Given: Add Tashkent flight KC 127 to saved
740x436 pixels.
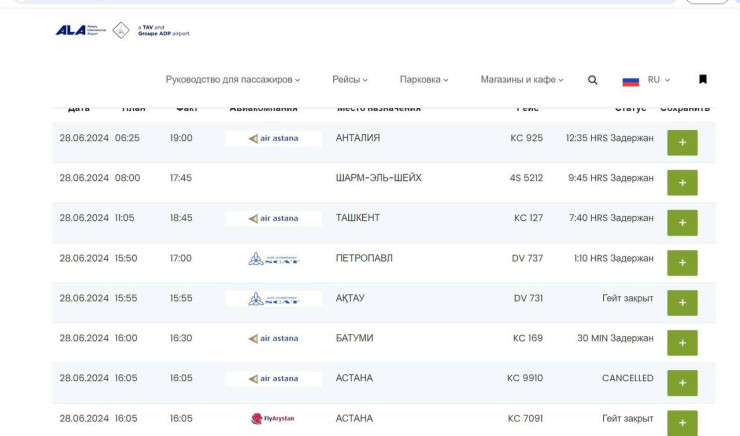Looking at the screenshot, I should click(x=682, y=223).
